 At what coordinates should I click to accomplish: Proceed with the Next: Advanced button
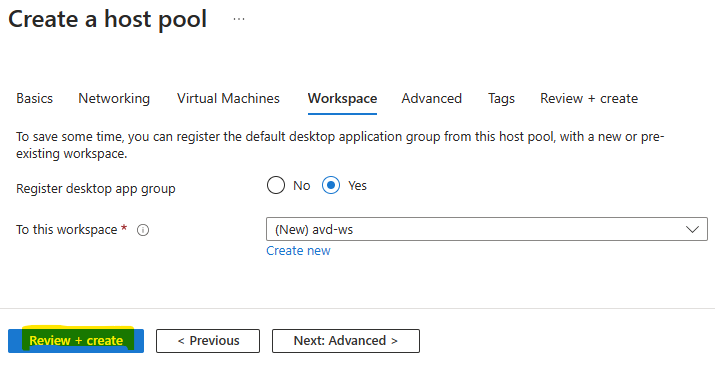click(346, 341)
